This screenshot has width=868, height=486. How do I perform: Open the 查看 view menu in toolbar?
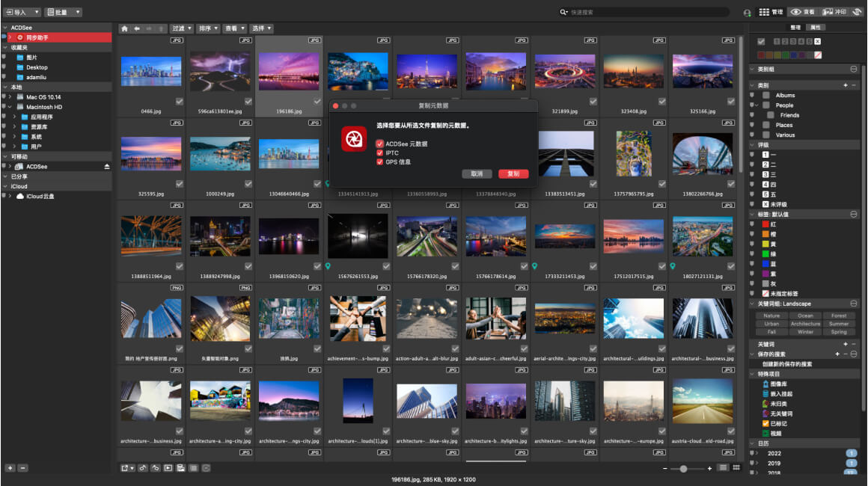(x=235, y=28)
